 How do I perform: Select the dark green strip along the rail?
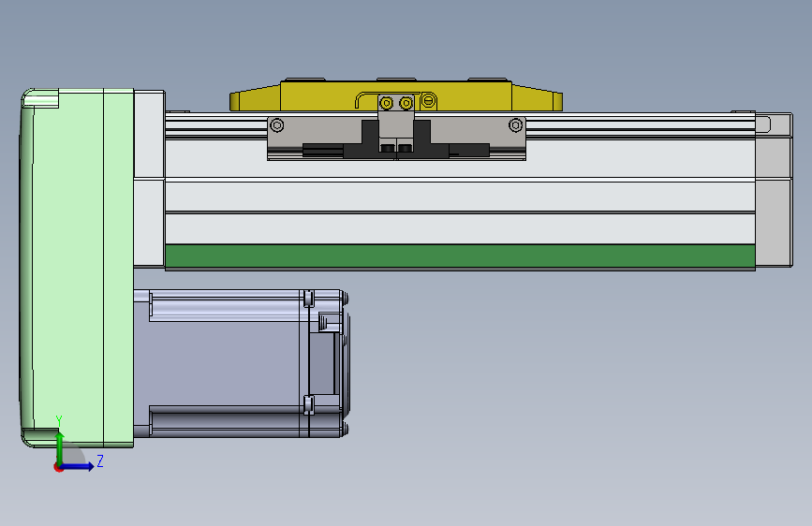[x=460, y=256]
